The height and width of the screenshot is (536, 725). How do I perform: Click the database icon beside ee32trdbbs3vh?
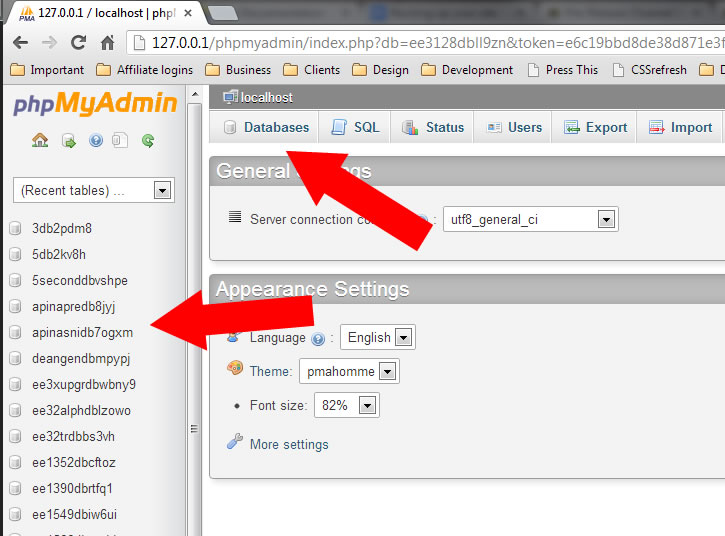tap(15, 436)
